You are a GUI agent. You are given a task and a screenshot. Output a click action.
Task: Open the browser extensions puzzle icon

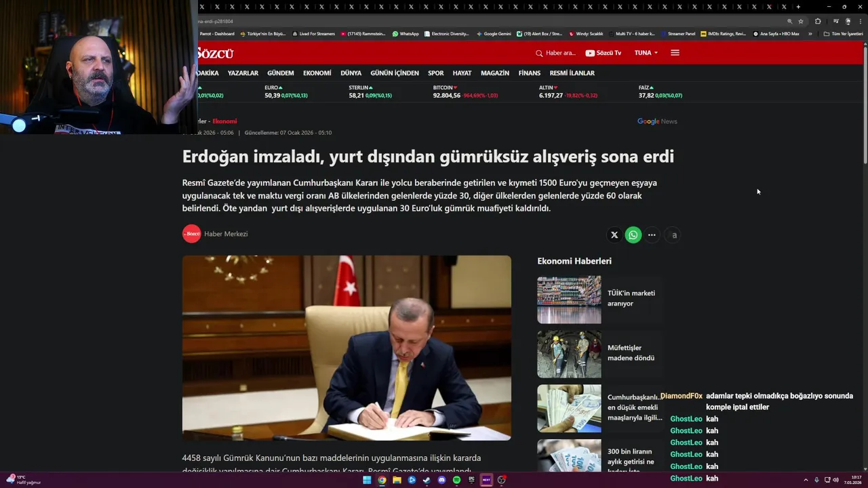[818, 21]
